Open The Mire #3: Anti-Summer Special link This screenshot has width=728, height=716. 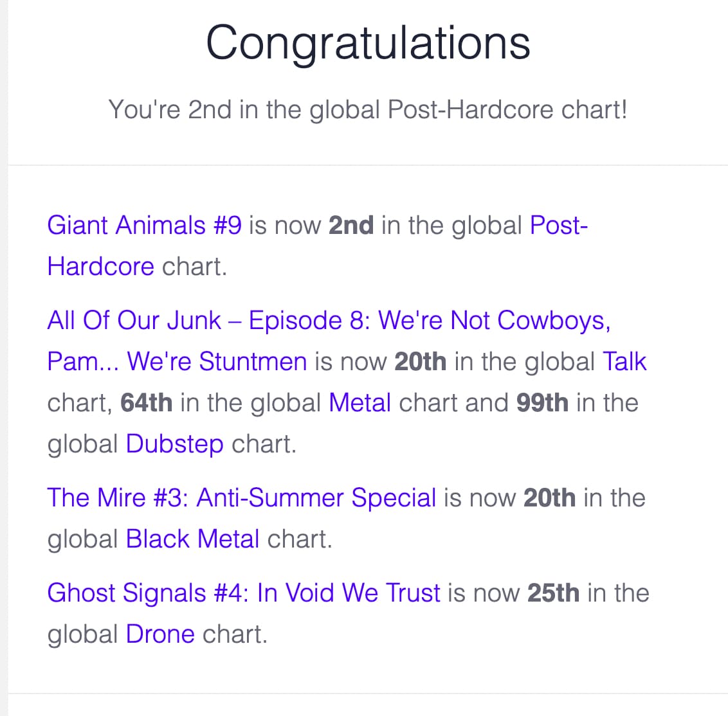tap(241, 498)
